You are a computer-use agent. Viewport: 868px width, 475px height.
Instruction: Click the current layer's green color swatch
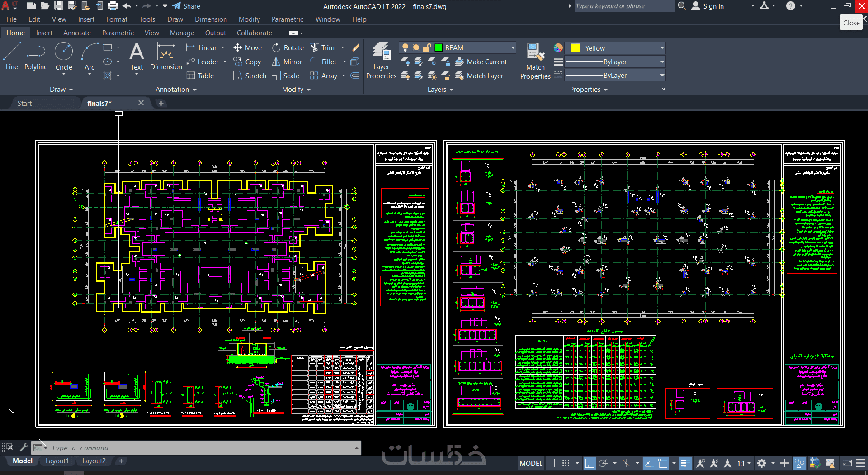(439, 48)
